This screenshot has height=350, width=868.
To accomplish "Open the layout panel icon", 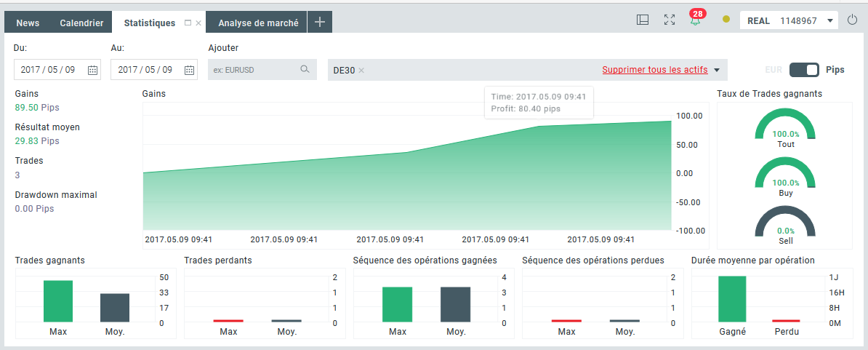I will tap(643, 20).
